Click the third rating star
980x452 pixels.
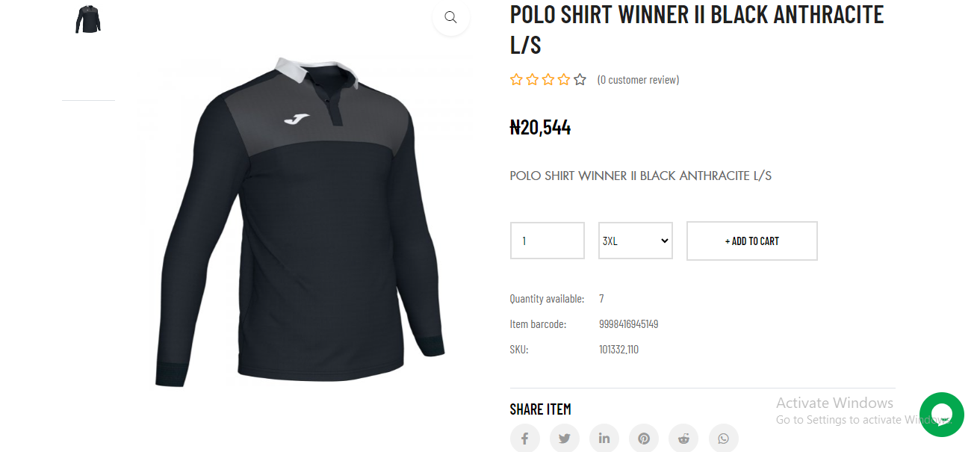[x=548, y=80]
